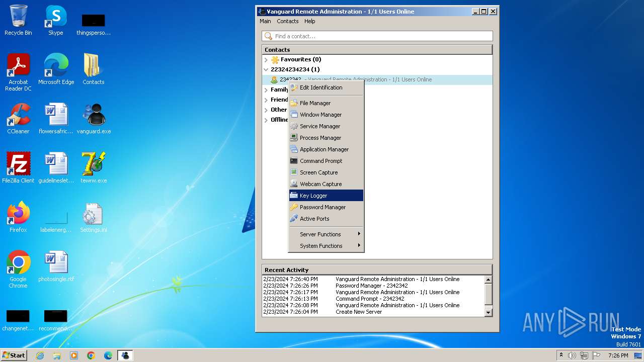Show hidden tray icons arrow
Screen dimensions: 644x362
point(561,355)
